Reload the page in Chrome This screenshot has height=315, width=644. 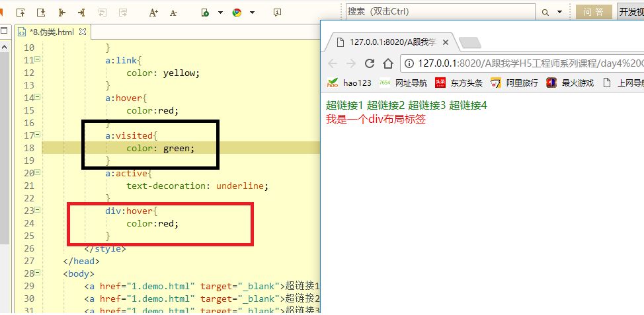click(x=370, y=63)
